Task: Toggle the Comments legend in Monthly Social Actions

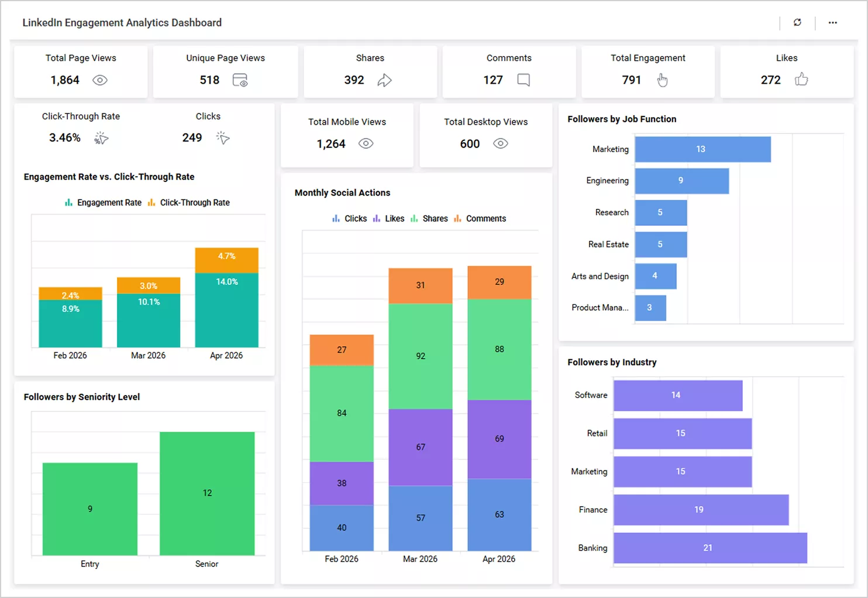Action: point(480,218)
